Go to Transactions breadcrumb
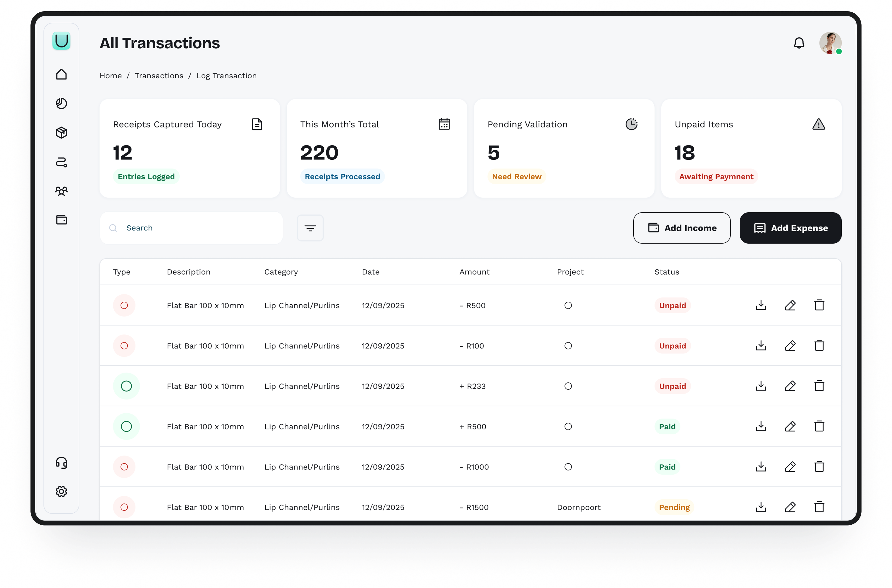The image size is (892, 588). (159, 76)
